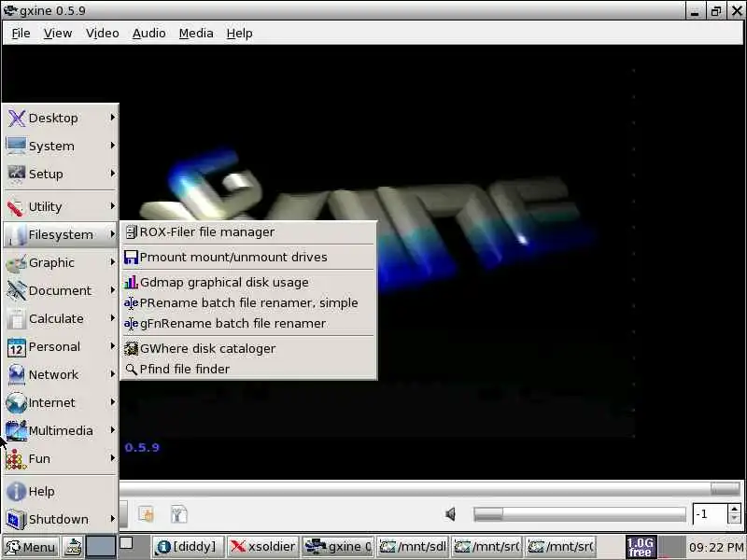
Task: Switch to the [diddy] taskbar window
Action: click(x=189, y=547)
